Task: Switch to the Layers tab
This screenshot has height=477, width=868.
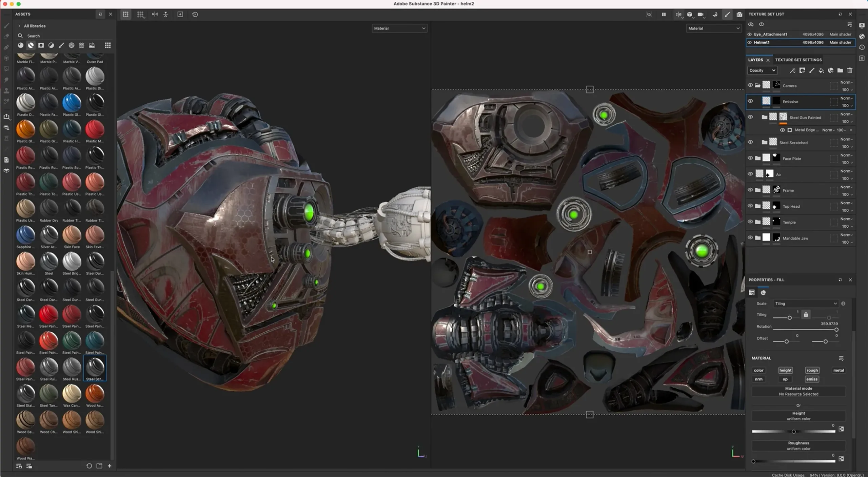Action: pos(755,59)
